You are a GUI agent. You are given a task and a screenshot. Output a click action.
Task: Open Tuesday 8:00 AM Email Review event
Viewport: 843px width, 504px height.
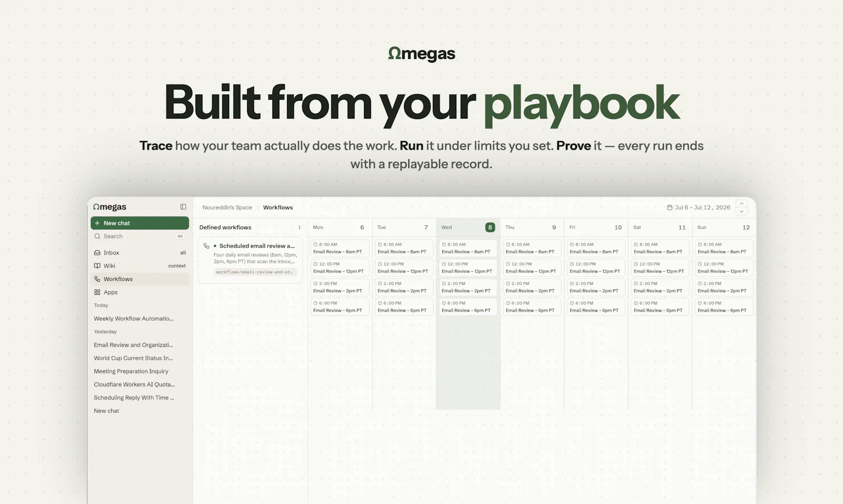pos(404,248)
